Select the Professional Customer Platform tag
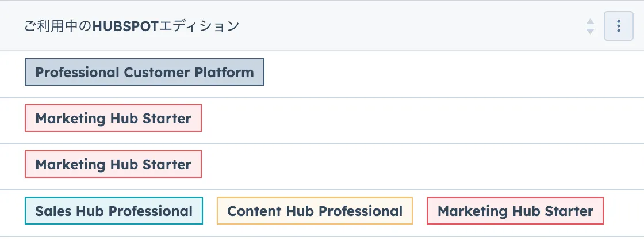 (x=144, y=73)
